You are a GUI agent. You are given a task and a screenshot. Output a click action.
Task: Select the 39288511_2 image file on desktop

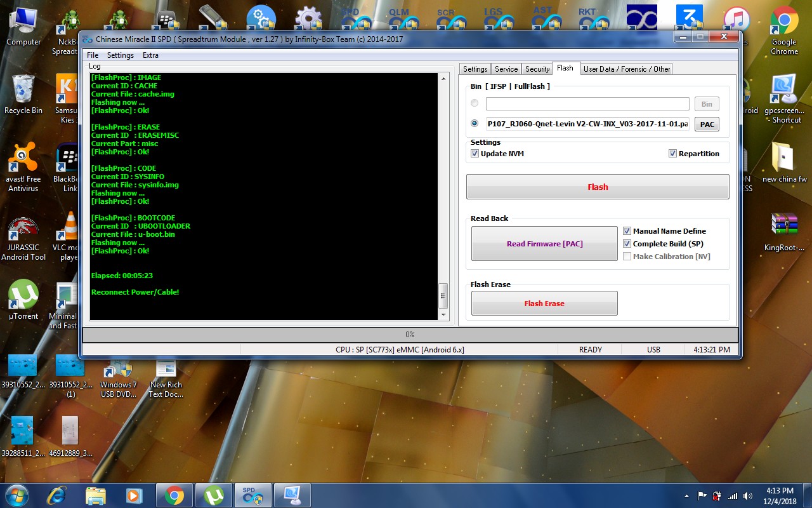point(23,436)
